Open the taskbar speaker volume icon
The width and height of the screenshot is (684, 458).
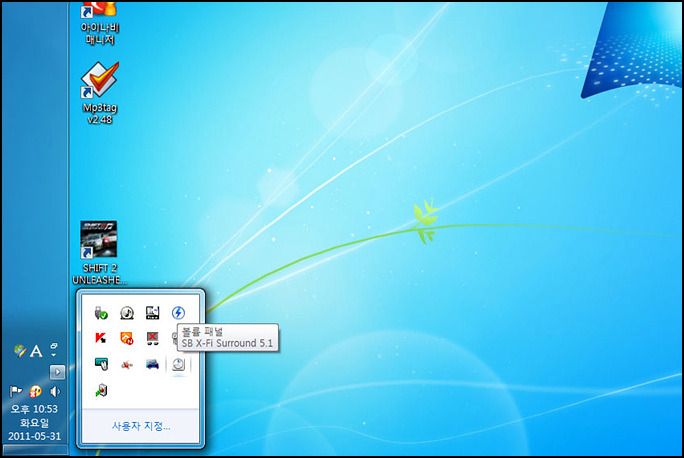tap(55, 391)
